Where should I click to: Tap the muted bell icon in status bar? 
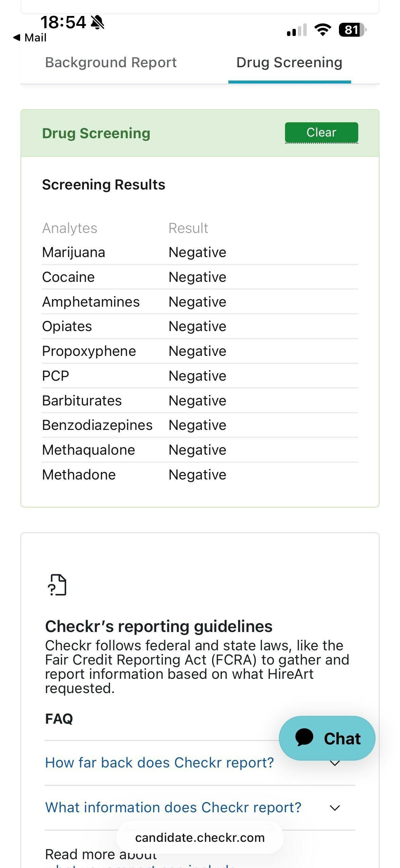98,22
